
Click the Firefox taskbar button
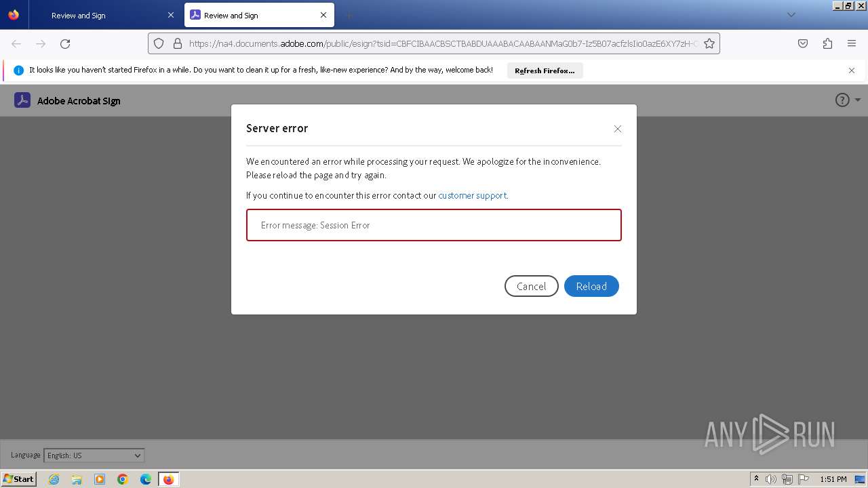[169, 479]
